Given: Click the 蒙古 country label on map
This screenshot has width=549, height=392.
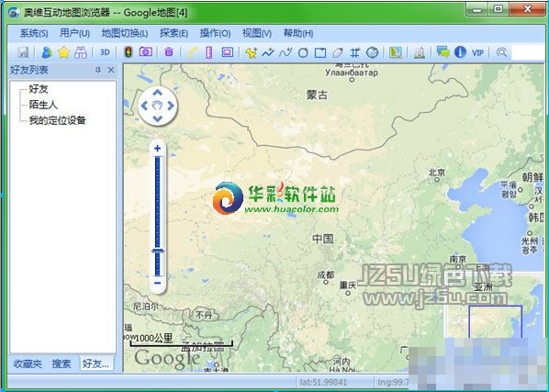Looking at the screenshot, I should pyautogui.click(x=317, y=95).
